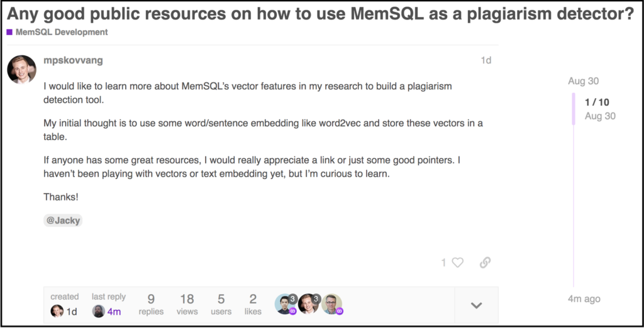Select third frequent poster avatar with glasses

click(332, 304)
